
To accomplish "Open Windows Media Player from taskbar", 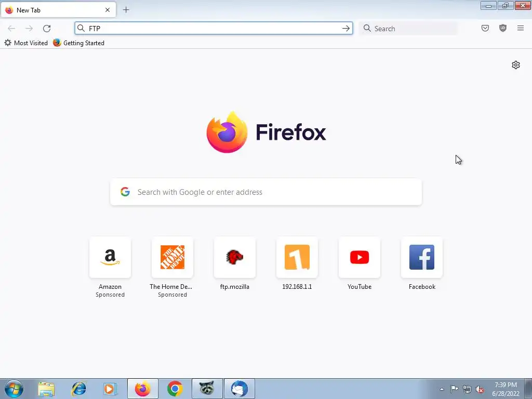I will click(110, 389).
